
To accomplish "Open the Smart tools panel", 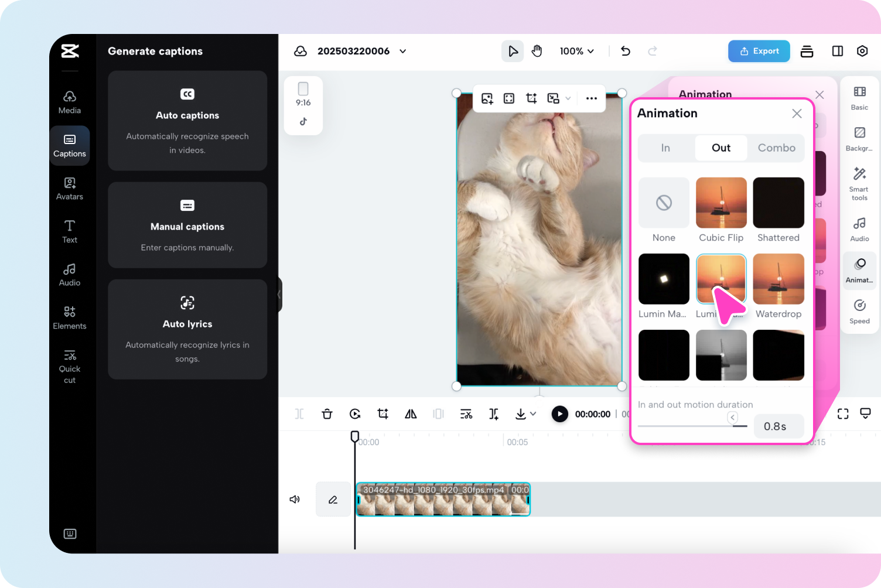I will click(x=859, y=182).
